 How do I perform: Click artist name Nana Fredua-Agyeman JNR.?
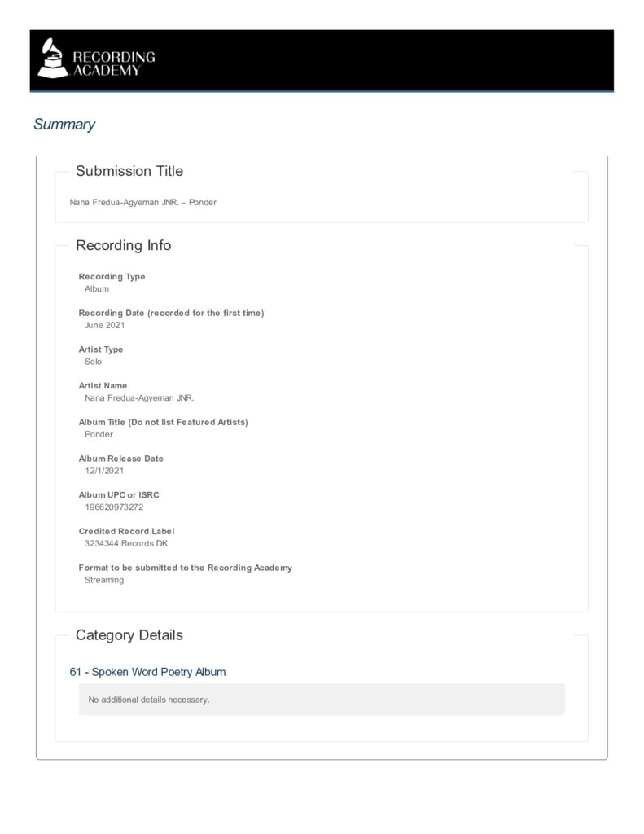139,397
